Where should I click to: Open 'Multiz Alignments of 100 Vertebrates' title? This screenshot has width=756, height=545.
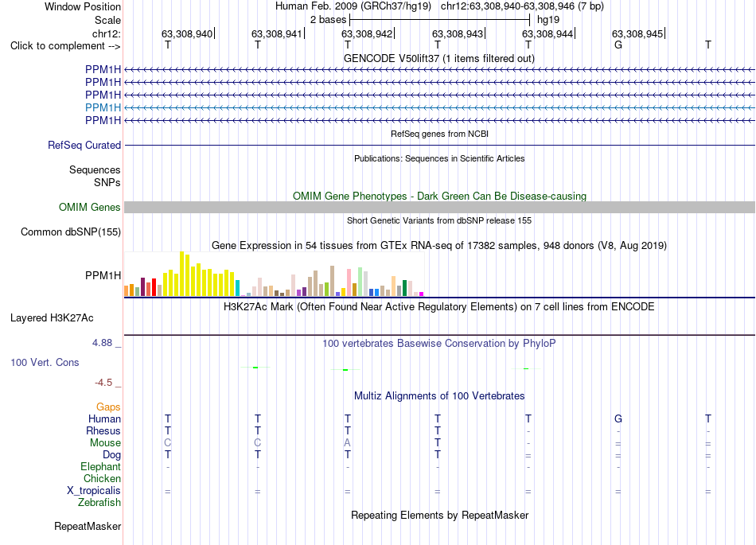pos(439,396)
